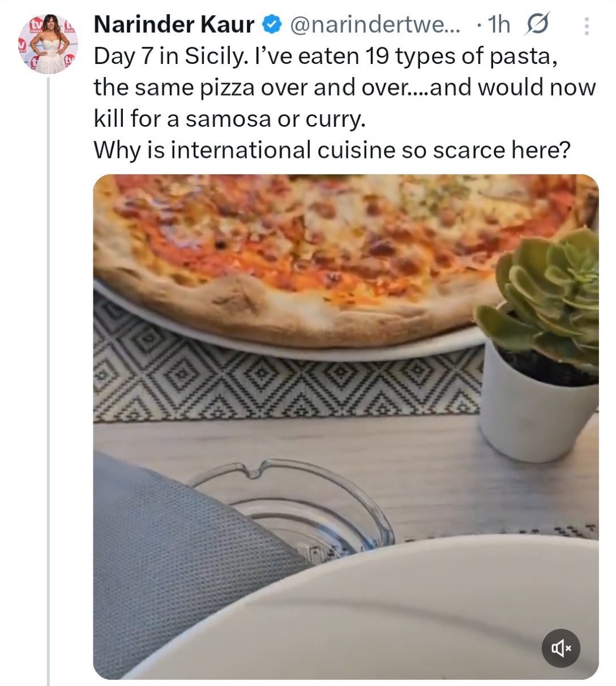Open the three-dot more options menu

pos(587,27)
